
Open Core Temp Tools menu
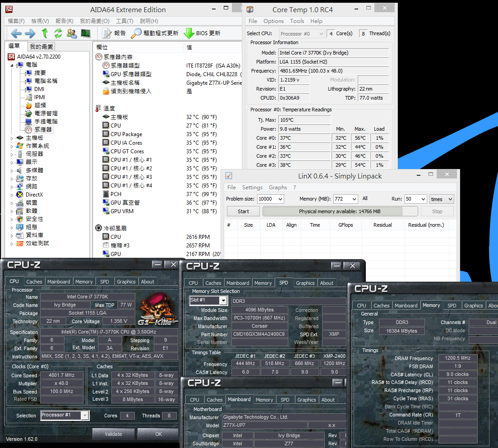(297, 21)
